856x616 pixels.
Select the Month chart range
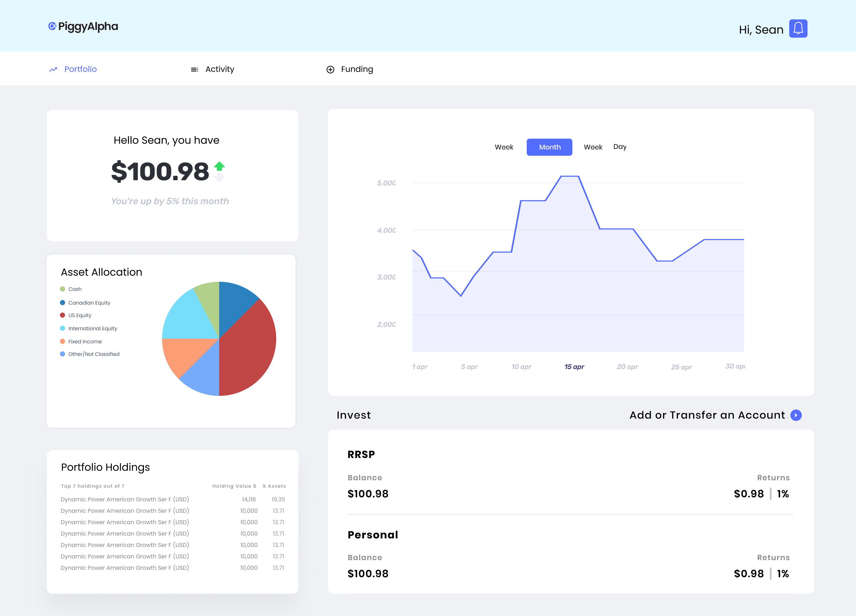[x=549, y=147]
